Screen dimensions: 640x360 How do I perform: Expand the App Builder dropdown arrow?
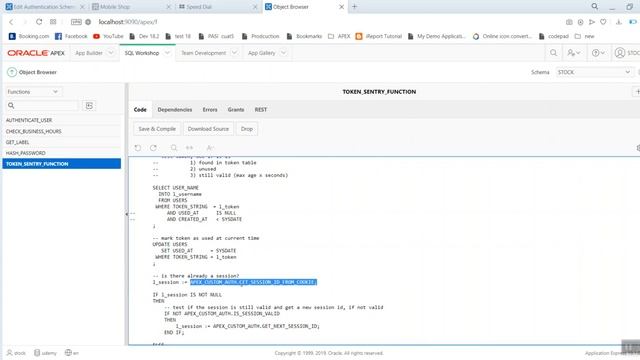(x=111, y=53)
